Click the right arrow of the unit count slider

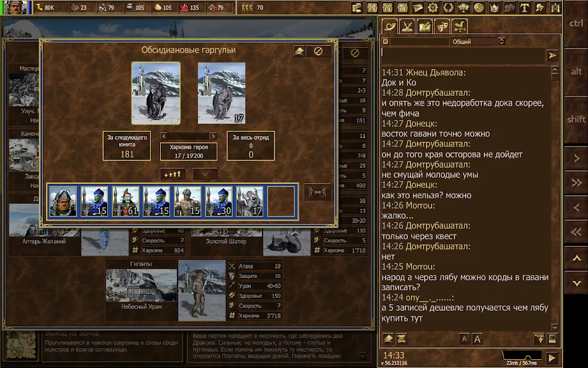point(214,136)
